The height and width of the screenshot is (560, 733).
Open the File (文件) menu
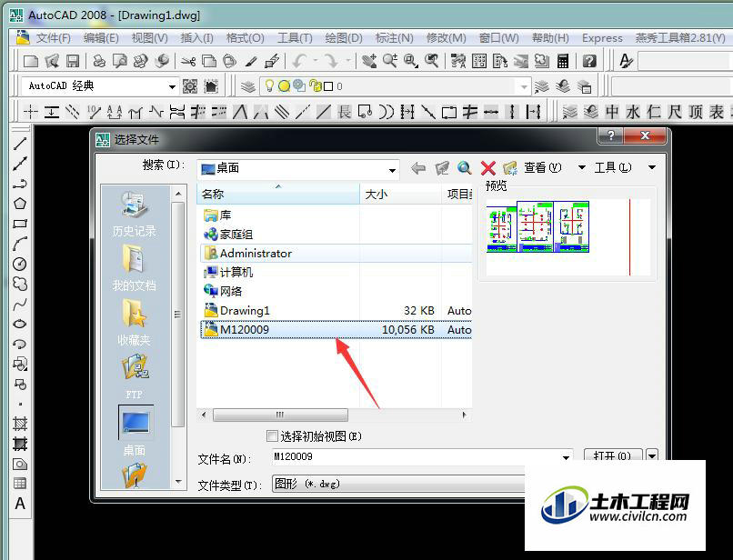[53, 38]
